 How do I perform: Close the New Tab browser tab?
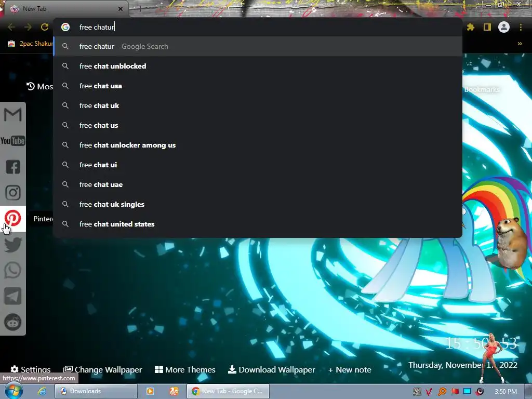(x=121, y=9)
